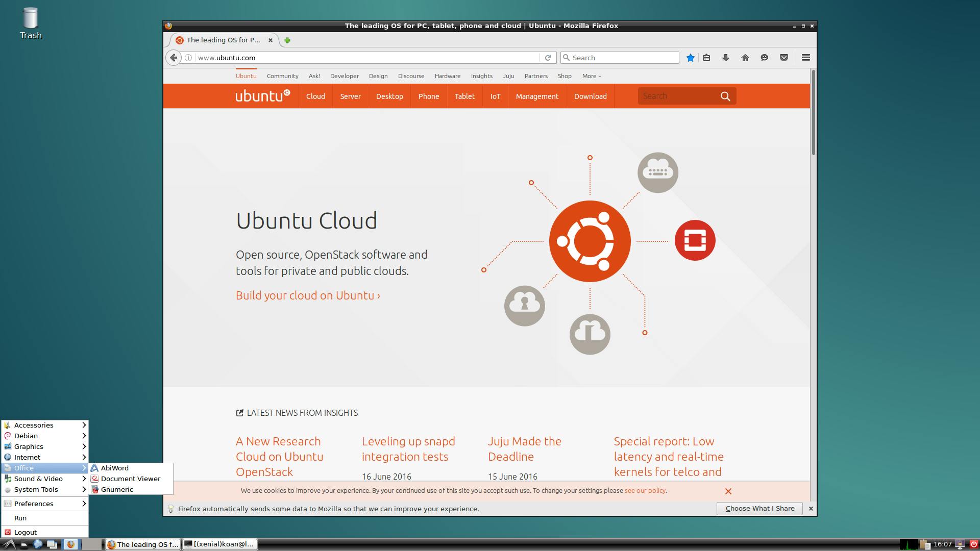980x551 pixels.
Task: Click the Ubuntu site search magnifier
Action: (725, 96)
